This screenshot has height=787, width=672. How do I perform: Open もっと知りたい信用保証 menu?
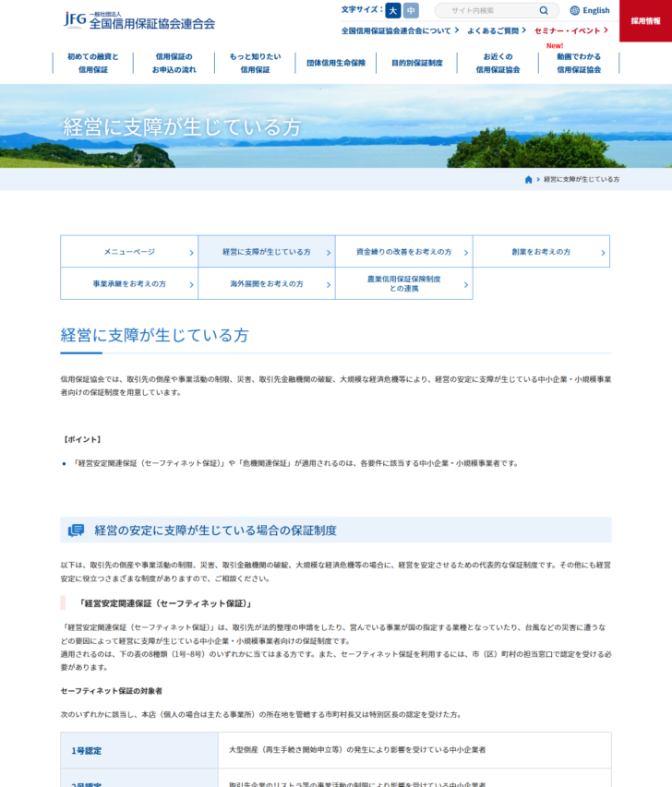255,64
